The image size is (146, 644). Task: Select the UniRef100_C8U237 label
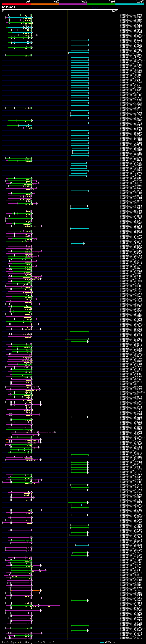pos(131,118)
